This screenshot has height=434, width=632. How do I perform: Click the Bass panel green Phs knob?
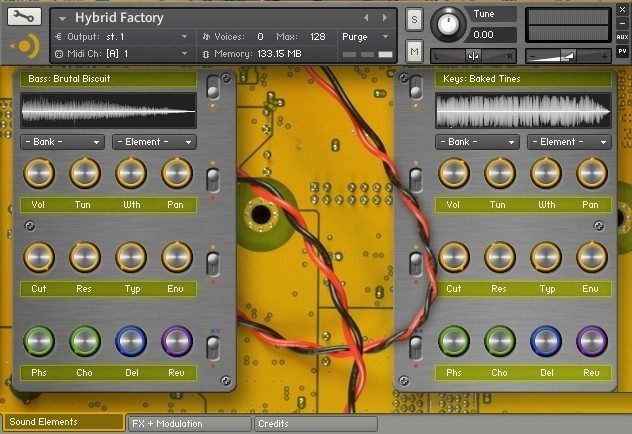tap(39, 341)
